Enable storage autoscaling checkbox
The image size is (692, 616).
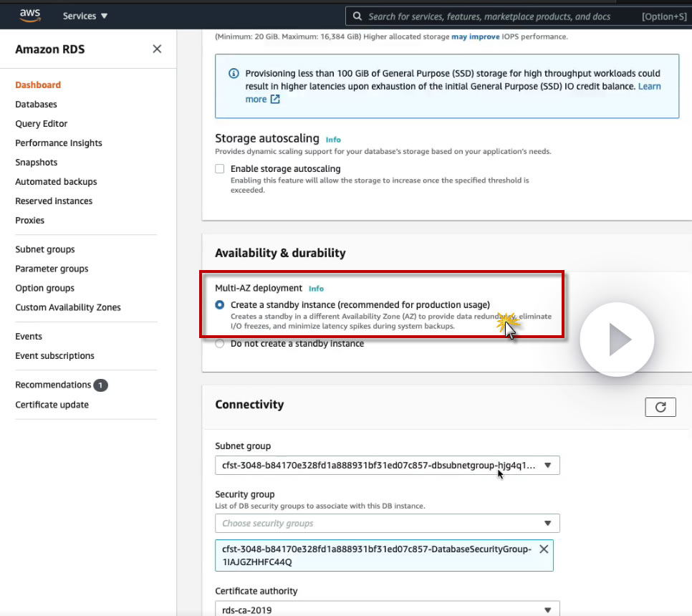220,168
